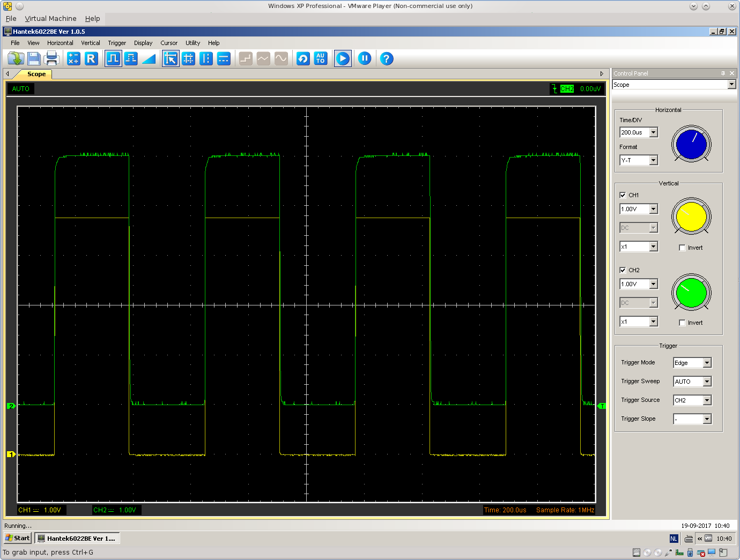Click the save file icon on the toolbar
740x560 pixels.
tap(34, 58)
